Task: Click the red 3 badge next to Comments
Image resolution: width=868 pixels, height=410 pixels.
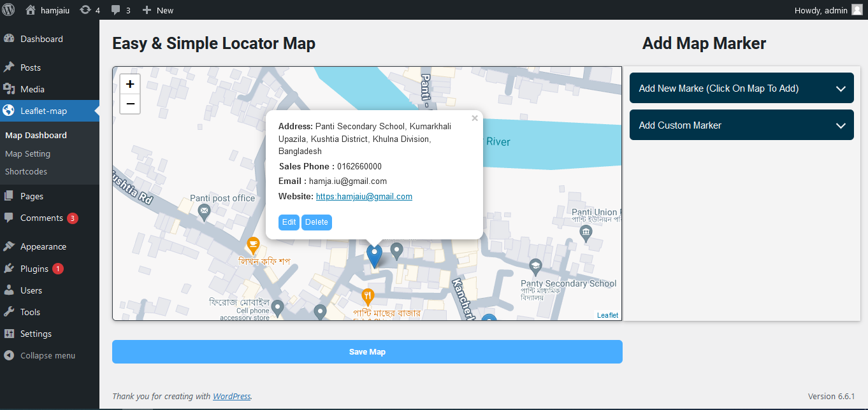Action: coord(73,218)
